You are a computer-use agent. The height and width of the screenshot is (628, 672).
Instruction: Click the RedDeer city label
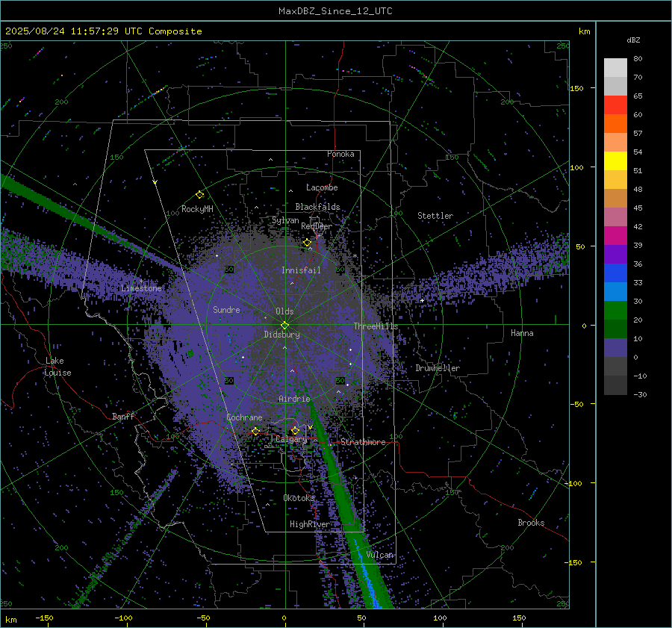(317, 226)
